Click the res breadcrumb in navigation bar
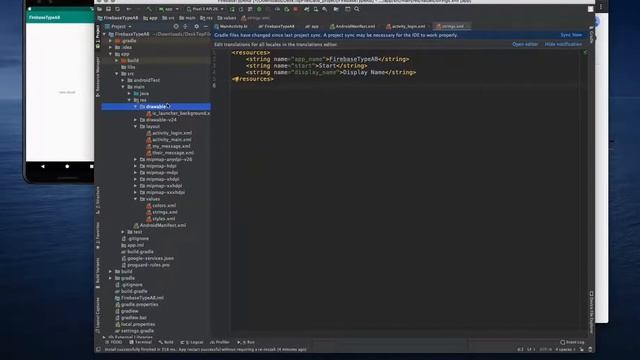The height and width of the screenshot is (360, 640). pyautogui.click(x=207, y=18)
